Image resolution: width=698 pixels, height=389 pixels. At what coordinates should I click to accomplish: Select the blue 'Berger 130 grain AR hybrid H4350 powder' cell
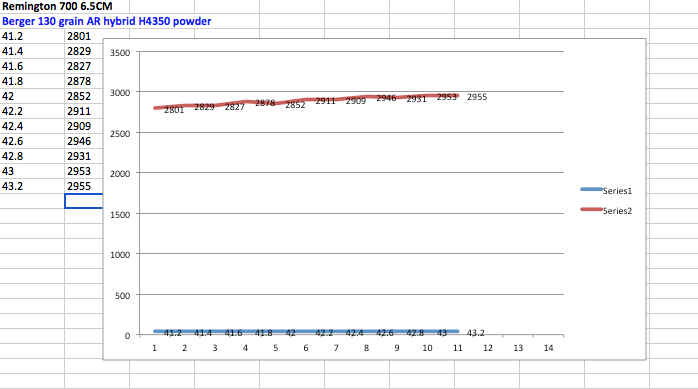pyautogui.click(x=106, y=21)
